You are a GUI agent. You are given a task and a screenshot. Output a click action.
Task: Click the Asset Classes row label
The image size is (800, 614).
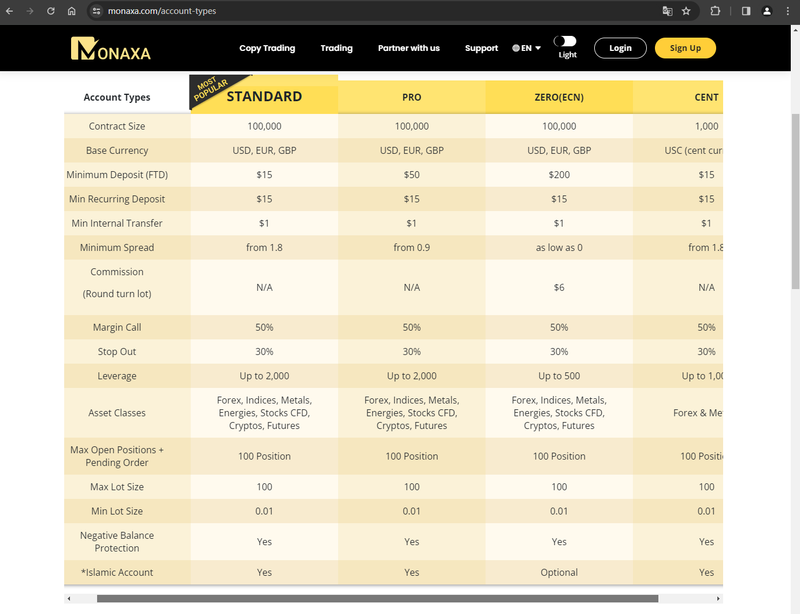(117, 413)
